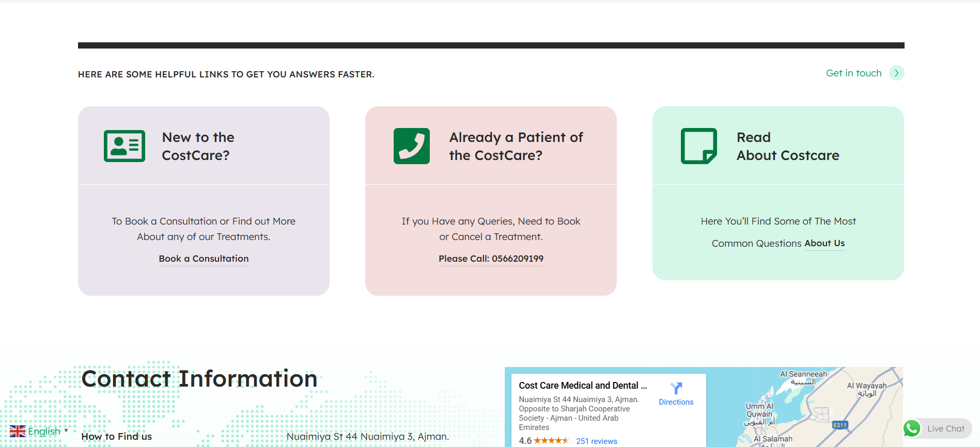Click the green phone icon
This screenshot has width=980, height=447.
412,146
